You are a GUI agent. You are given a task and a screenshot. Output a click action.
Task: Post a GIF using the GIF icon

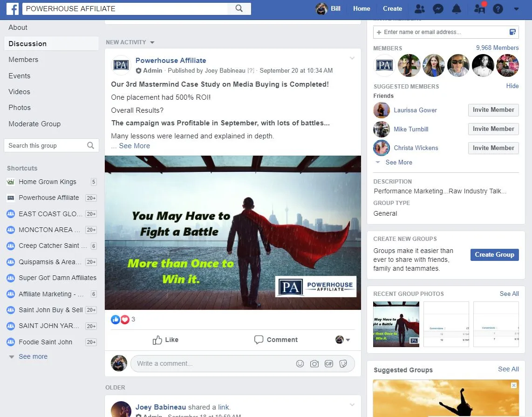tap(329, 364)
